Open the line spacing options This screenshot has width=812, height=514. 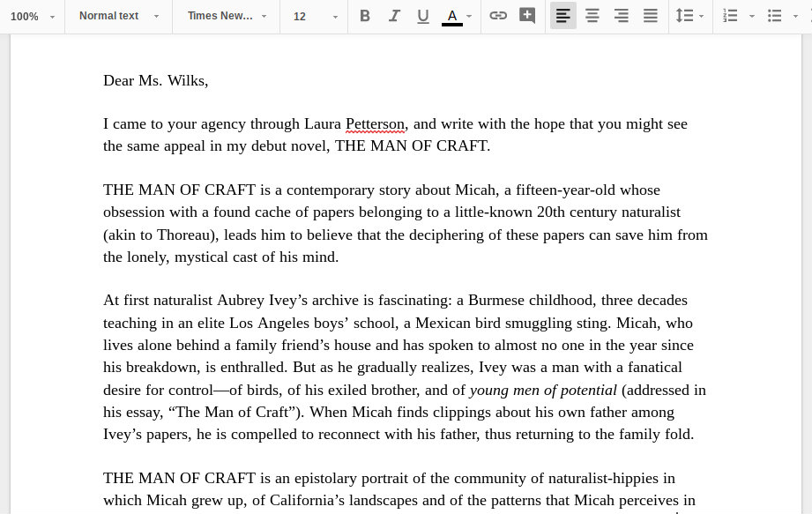coord(687,15)
